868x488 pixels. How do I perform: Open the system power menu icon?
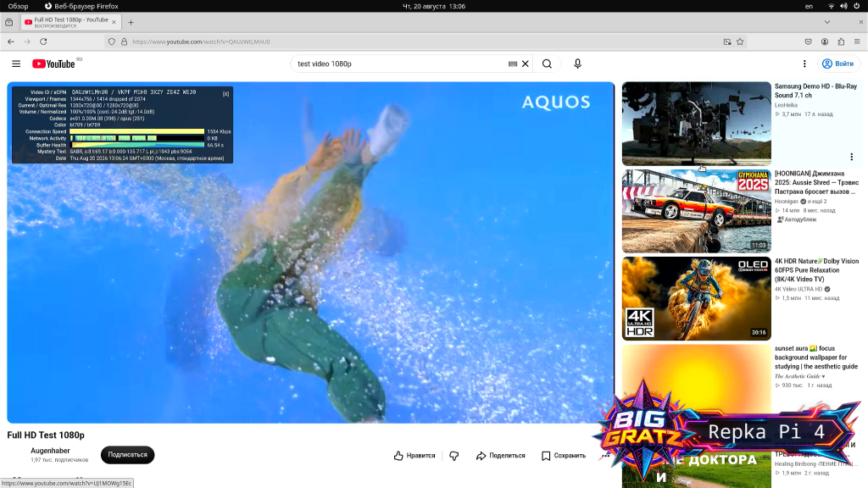click(x=856, y=6)
